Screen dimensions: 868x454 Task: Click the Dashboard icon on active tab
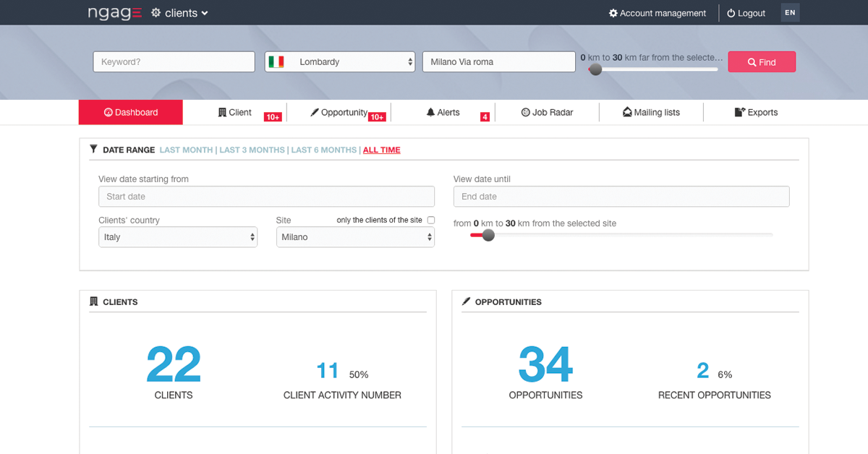pyautogui.click(x=108, y=112)
